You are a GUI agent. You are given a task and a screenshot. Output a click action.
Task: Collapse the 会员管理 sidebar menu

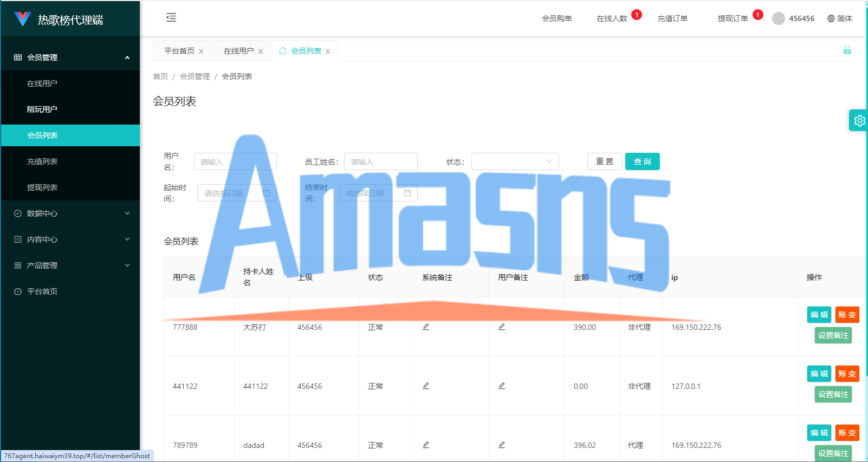tap(70, 57)
